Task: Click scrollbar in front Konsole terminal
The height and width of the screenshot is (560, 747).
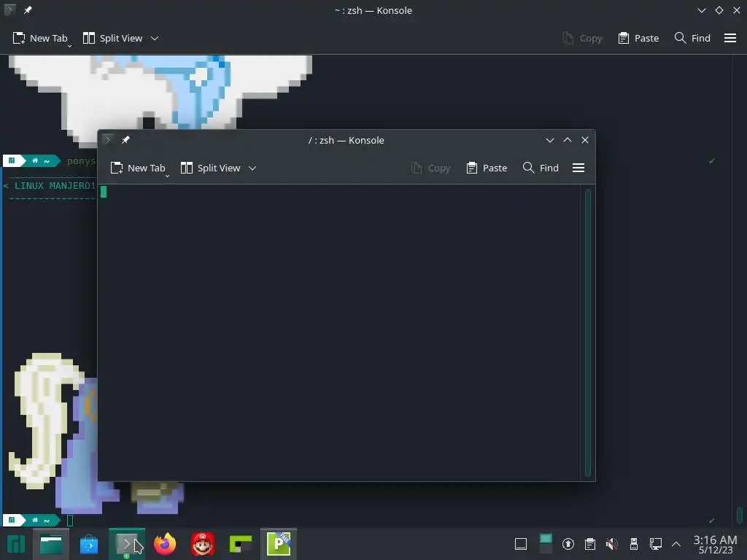Action: point(587,332)
